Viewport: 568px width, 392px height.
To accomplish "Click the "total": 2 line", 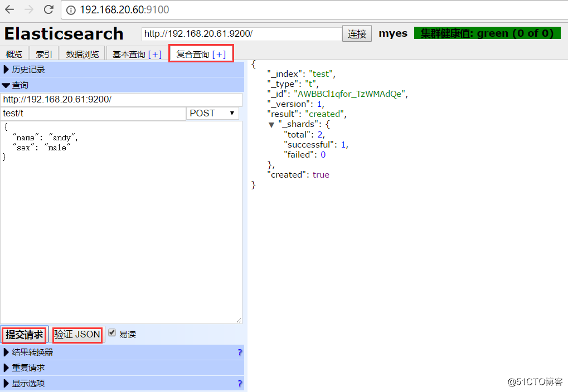I will 304,135.
